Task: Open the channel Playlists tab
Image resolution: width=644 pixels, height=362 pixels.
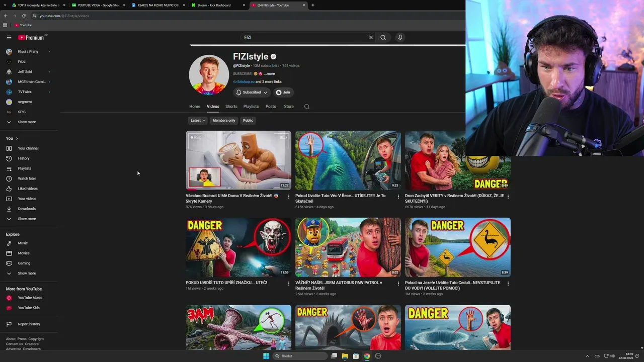Action: (x=251, y=107)
